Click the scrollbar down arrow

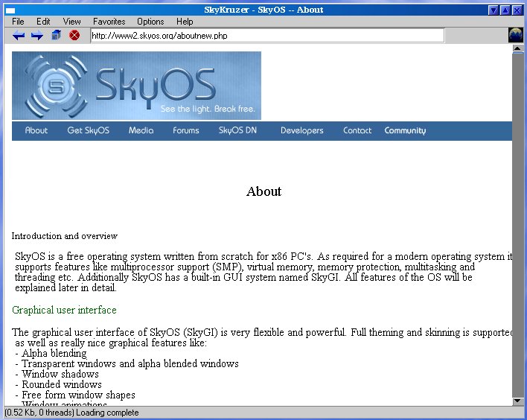(517, 401)
